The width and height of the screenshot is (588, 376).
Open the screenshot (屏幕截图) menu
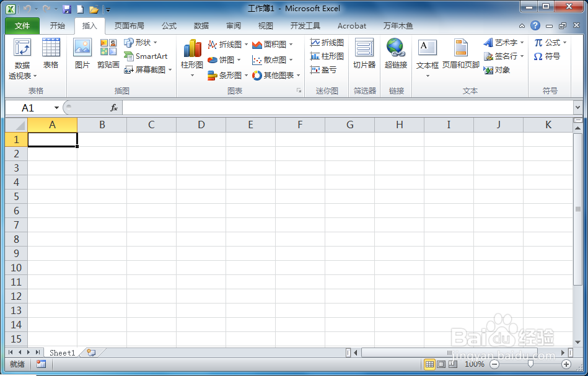pos(147,70)
